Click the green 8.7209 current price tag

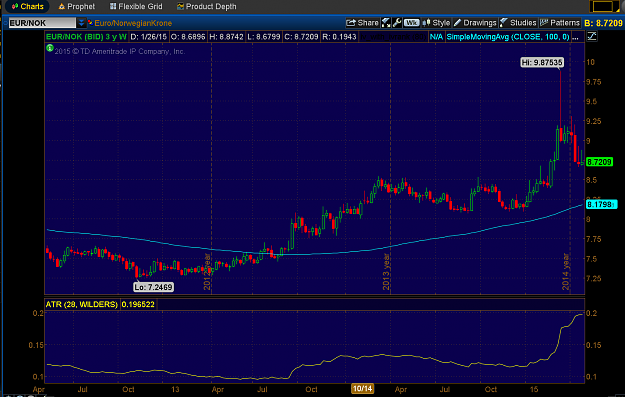(599, 162)
